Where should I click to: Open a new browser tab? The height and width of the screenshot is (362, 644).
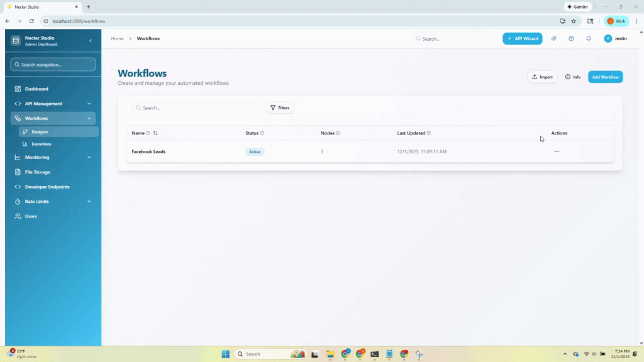click(x=88, y=6)
